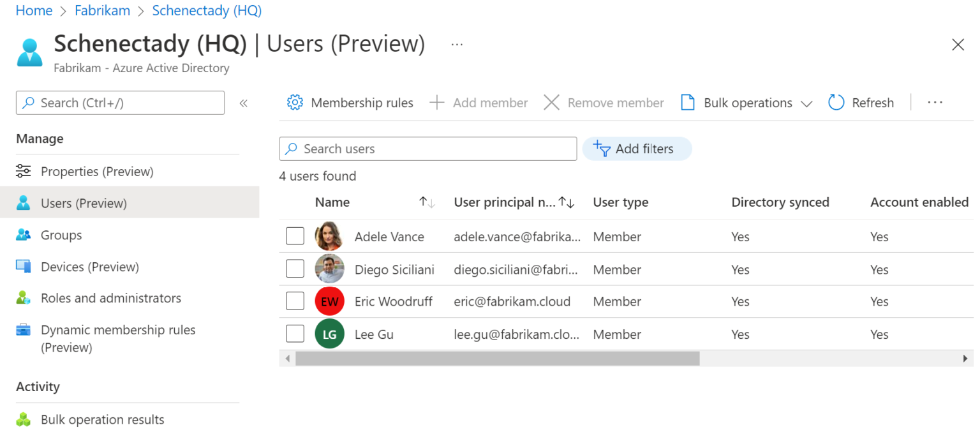
Task: Open the toolbar overflow ellipsis after Refresh
Action: click(x=935, y=103)
